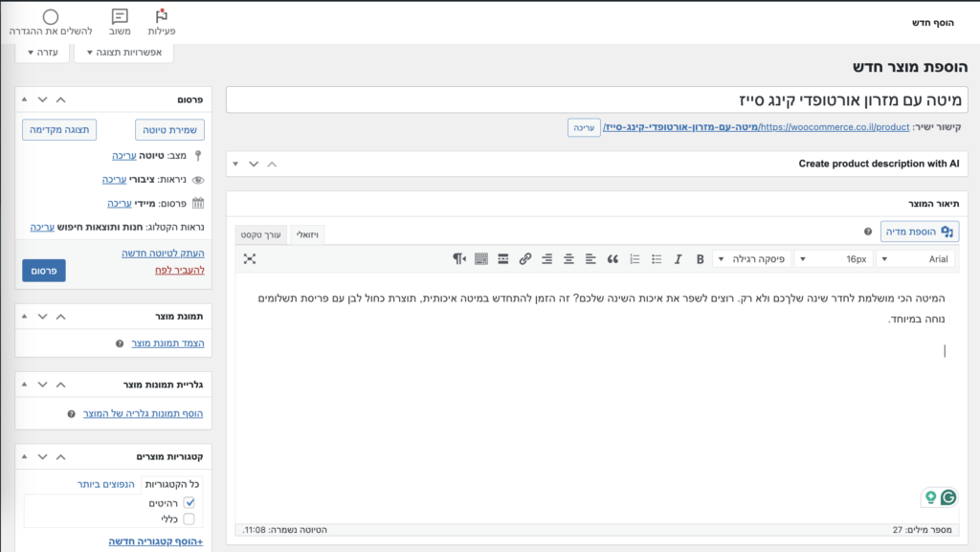Center align text in editor
980x552 pixels.
568,259
